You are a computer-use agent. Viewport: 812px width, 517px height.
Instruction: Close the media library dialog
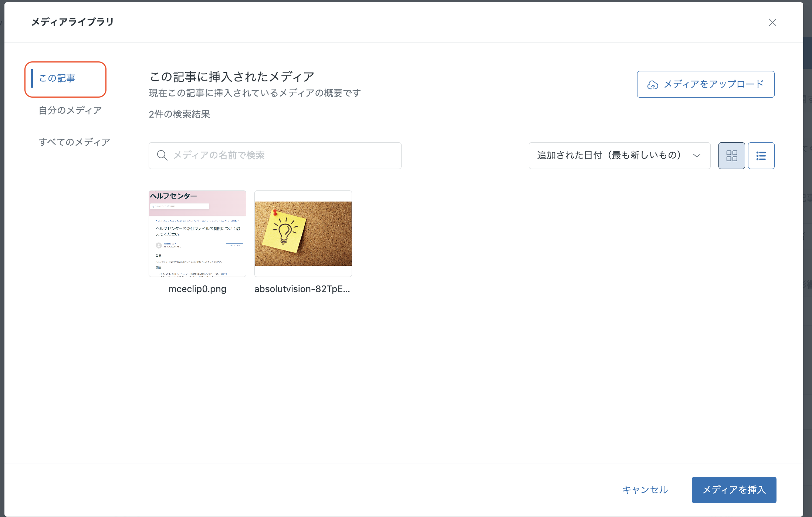(772, 23)
